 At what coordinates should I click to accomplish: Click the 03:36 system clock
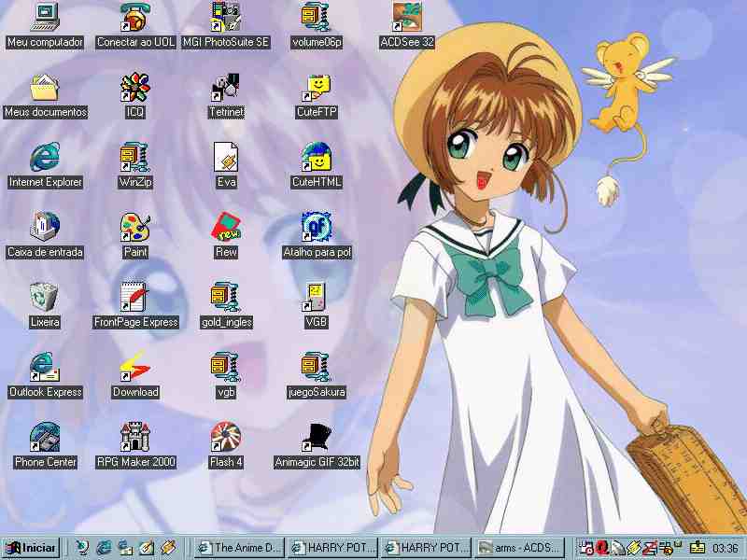(x=725, y=549)
